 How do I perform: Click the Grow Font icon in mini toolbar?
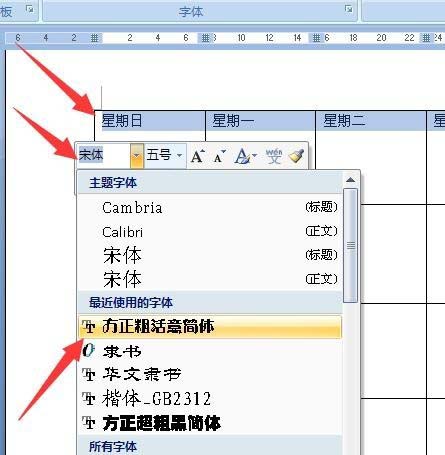tap(198, 155)
